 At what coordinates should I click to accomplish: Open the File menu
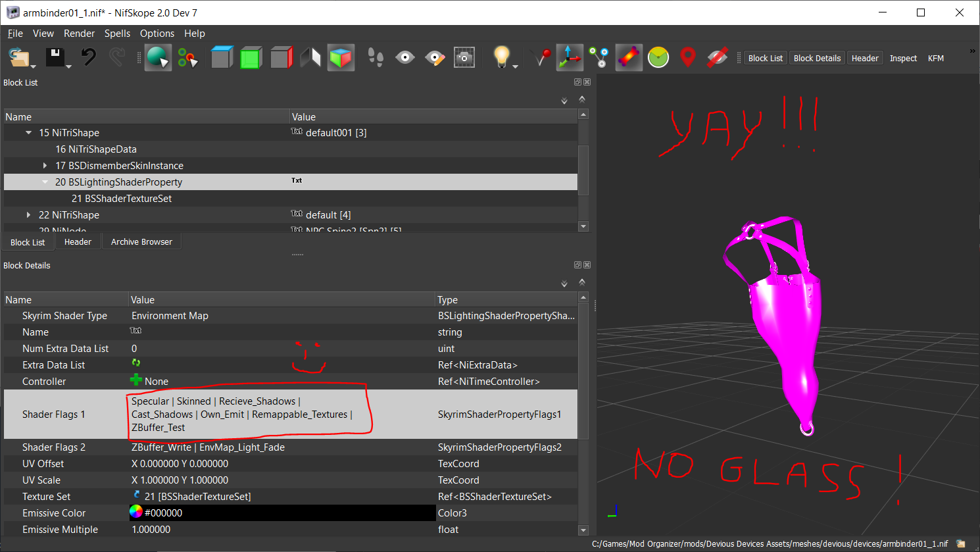[x=15, y=34]
